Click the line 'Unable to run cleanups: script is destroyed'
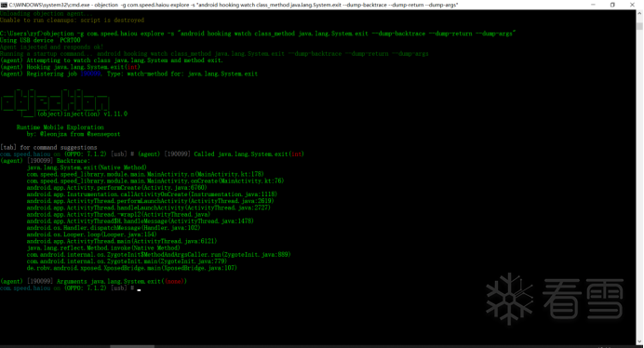 point(73,20)
